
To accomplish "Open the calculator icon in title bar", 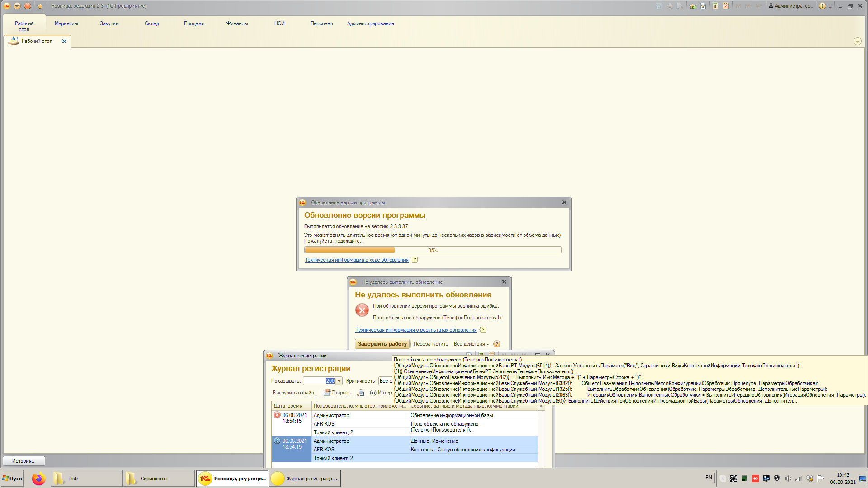I will point(715,6).
